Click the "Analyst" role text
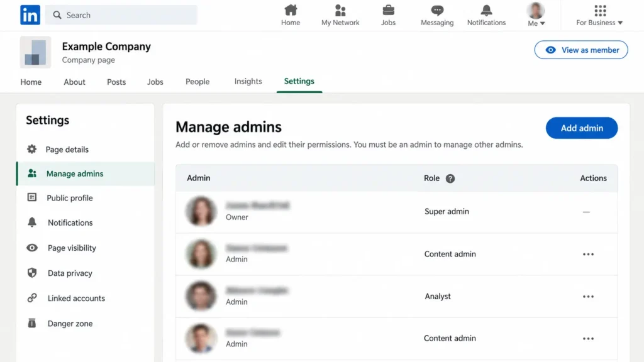This screenshot has width=644, height=362. pos(438,297)
